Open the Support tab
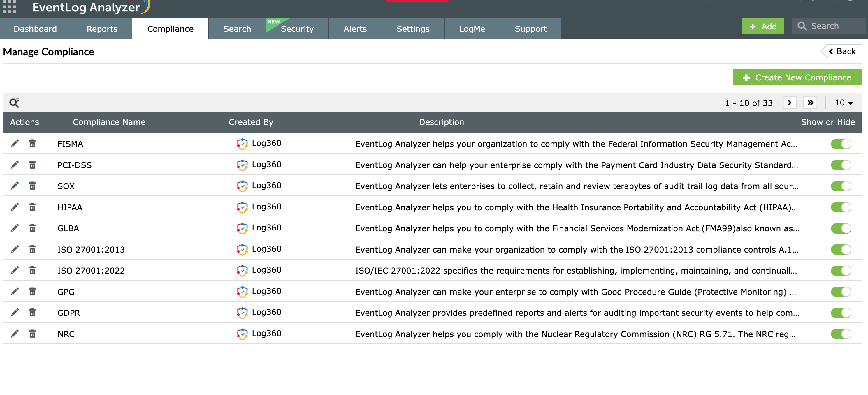This screenshot has width=868, height=395. point(531,29)
